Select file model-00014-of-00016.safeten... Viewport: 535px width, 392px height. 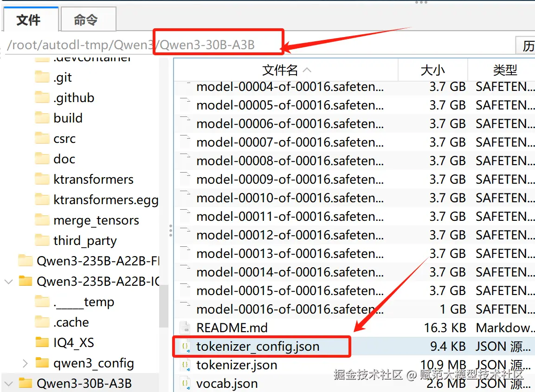290,272
